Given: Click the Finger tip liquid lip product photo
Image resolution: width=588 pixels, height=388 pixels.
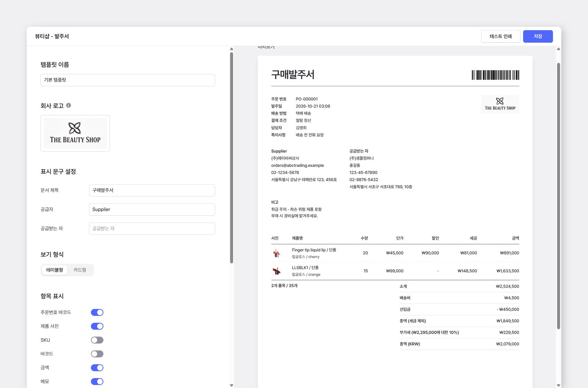Looking at the screenshot, I should pos(277,253).
